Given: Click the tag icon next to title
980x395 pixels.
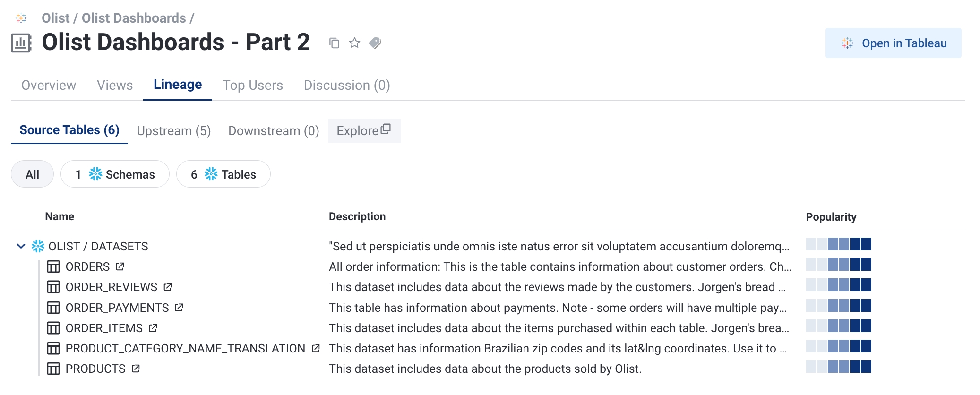Looking at the screenshot, I should (x=375, y=43).
